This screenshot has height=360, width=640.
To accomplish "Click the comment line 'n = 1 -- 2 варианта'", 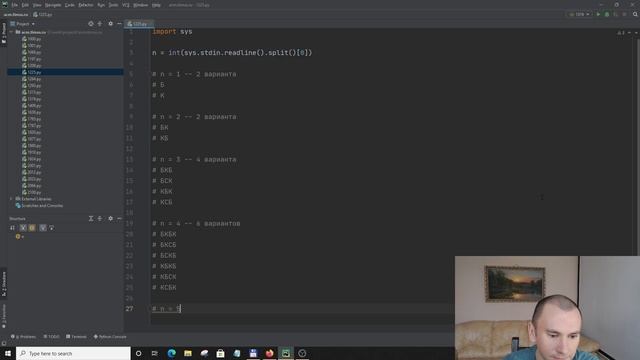I will (x=194, y=74).
